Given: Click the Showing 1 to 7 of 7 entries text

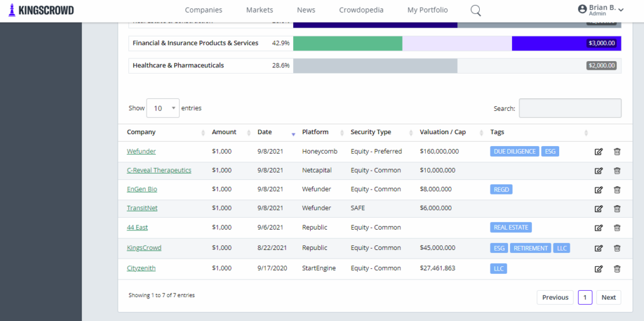Looking at the screenshot, I should (x=162, y=295).
